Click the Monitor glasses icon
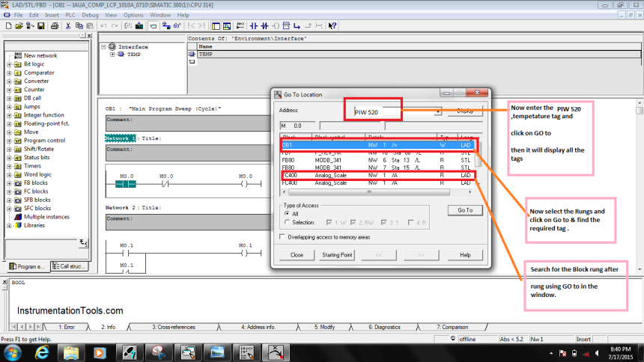The height and width of the screenshot is (362, 644). [177, 26]
